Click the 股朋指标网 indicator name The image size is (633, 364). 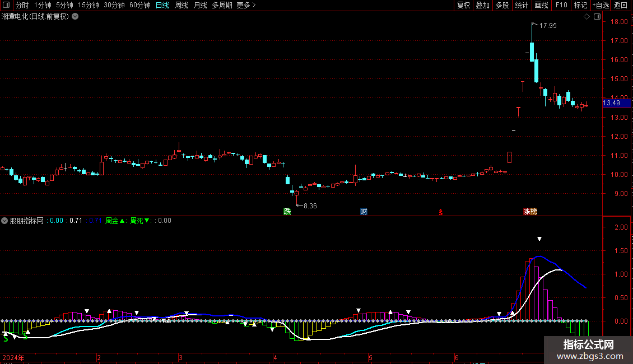(x=27, y=221)
